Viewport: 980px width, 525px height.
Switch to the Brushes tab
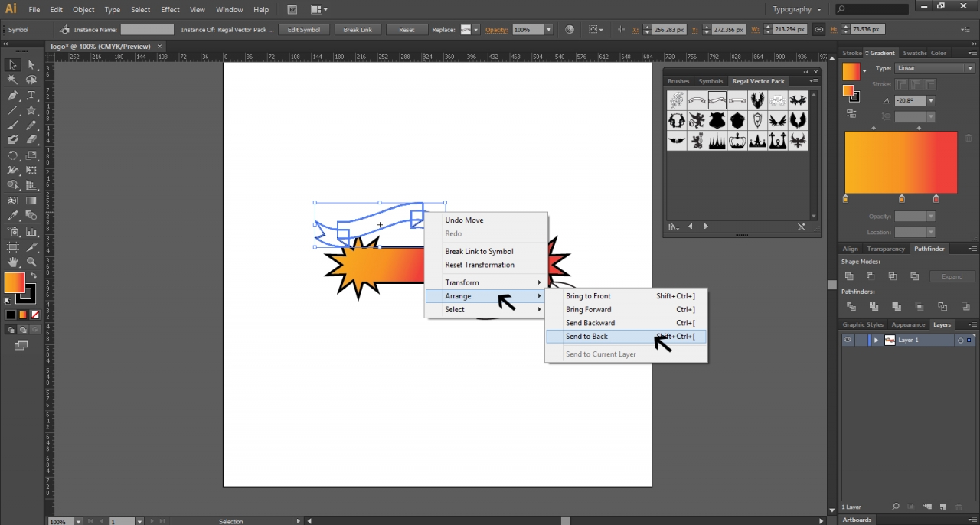[x=678, y=81]
